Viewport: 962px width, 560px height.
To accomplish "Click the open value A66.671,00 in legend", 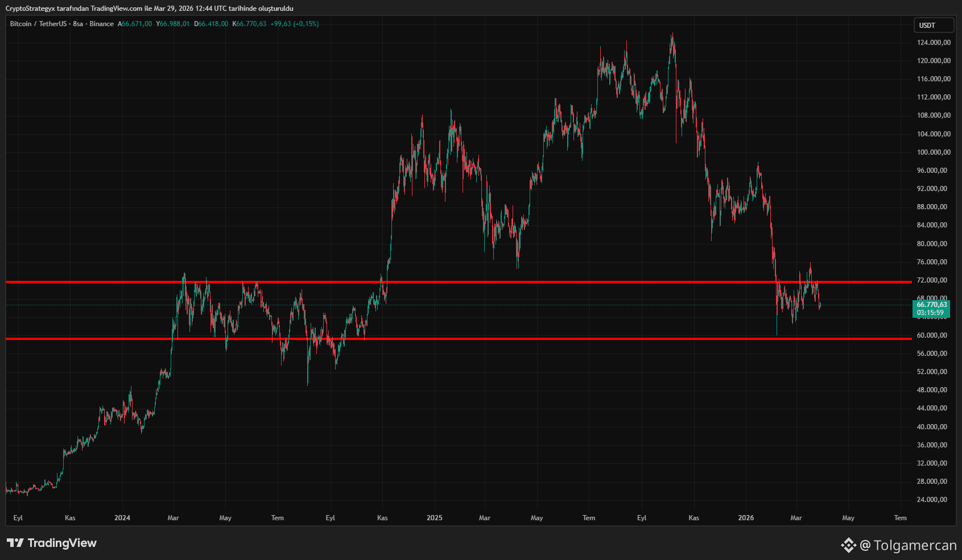I will [135, 24].
